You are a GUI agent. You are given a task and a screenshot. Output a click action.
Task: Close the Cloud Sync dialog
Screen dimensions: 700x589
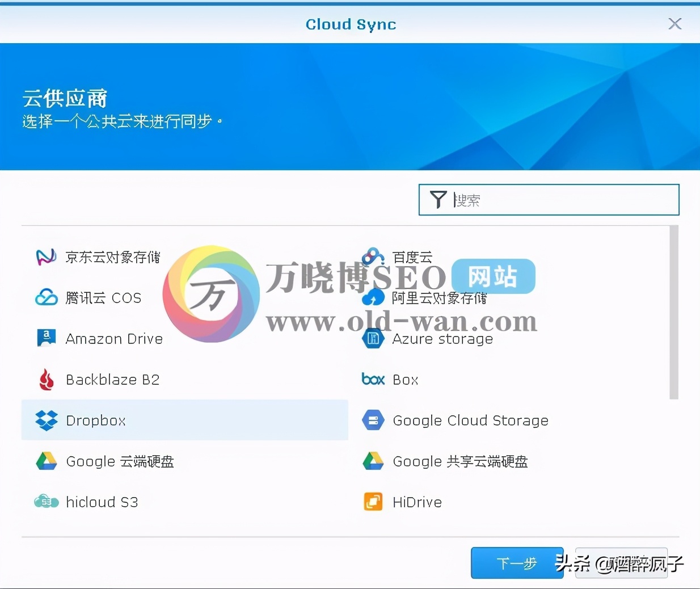[x=674, y=24]
